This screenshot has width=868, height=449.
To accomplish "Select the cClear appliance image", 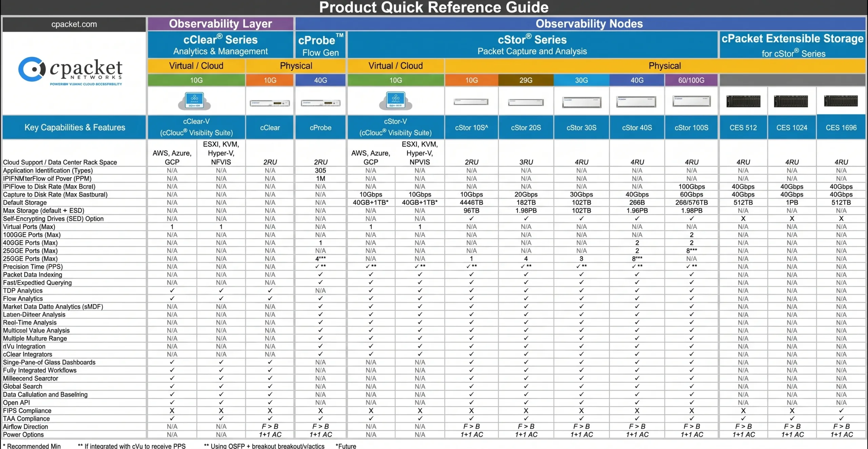I will click(x=270, y=103).
